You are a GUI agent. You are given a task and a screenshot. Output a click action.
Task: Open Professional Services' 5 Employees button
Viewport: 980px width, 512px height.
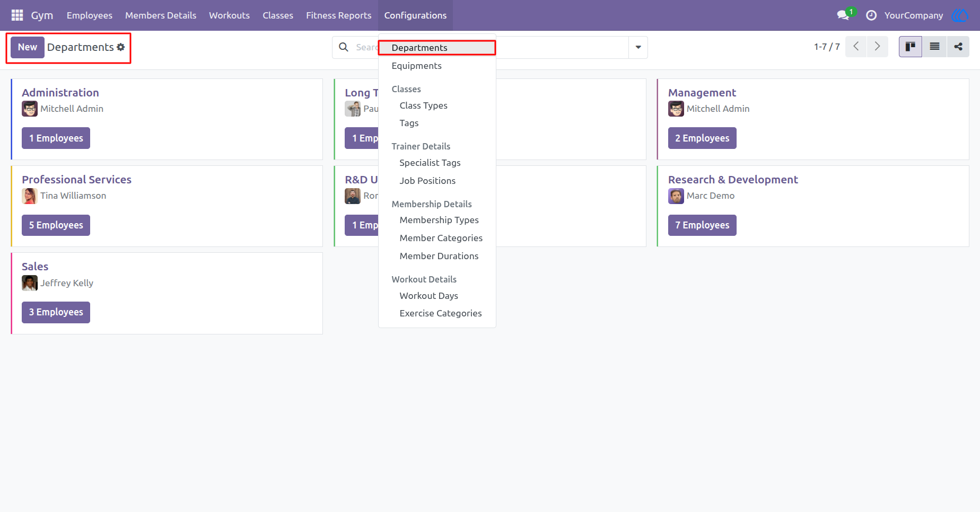pos(56,225)
